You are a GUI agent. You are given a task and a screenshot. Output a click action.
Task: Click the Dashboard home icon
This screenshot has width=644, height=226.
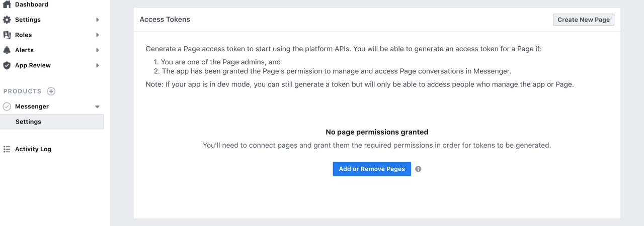point(7,5)
